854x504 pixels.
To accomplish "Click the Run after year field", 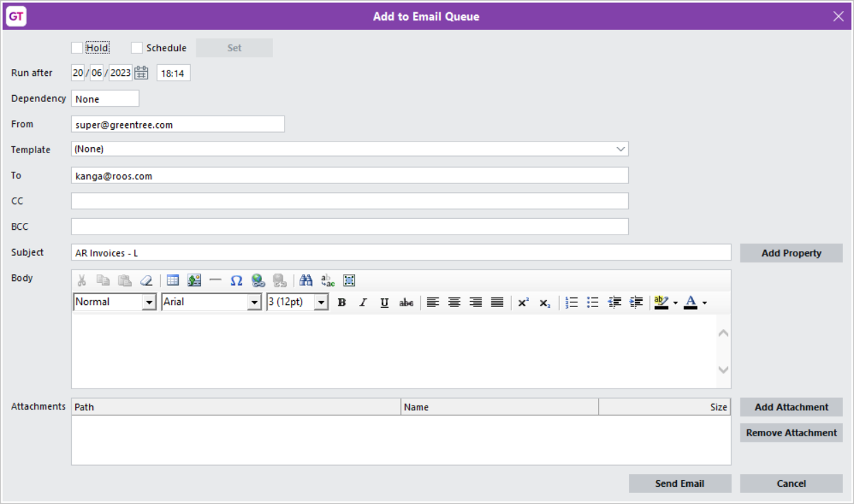I will pos(120,72).
